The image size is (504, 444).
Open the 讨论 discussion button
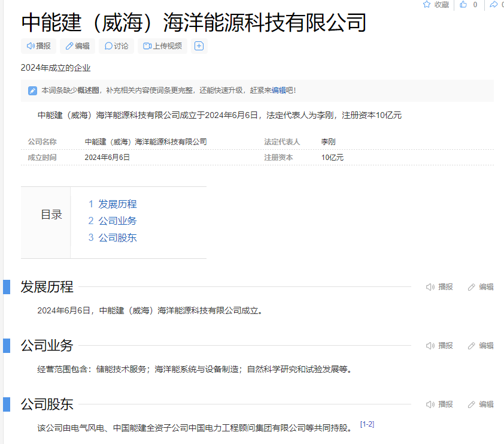pyautogui.click(x=116, y=46)
